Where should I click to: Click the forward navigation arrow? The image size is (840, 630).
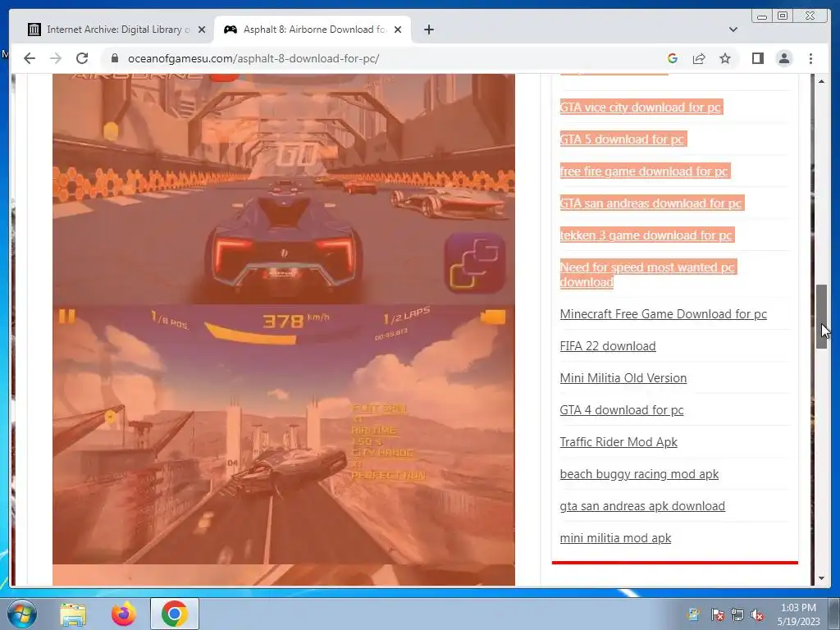point(56,58)
